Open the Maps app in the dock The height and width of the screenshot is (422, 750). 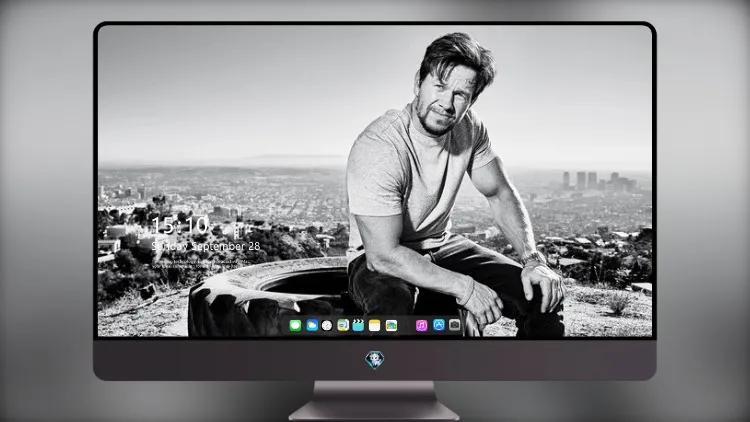(x=342, y=325)
